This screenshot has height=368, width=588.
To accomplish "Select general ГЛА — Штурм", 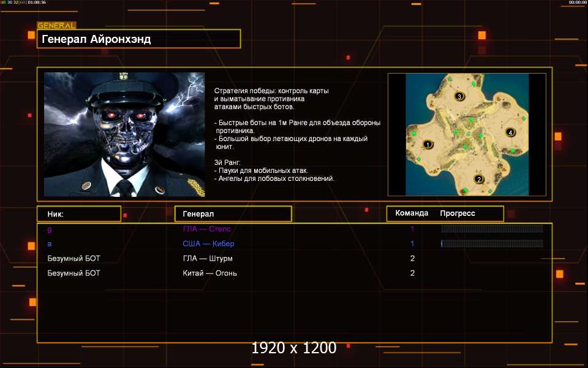I will [208, 258].
